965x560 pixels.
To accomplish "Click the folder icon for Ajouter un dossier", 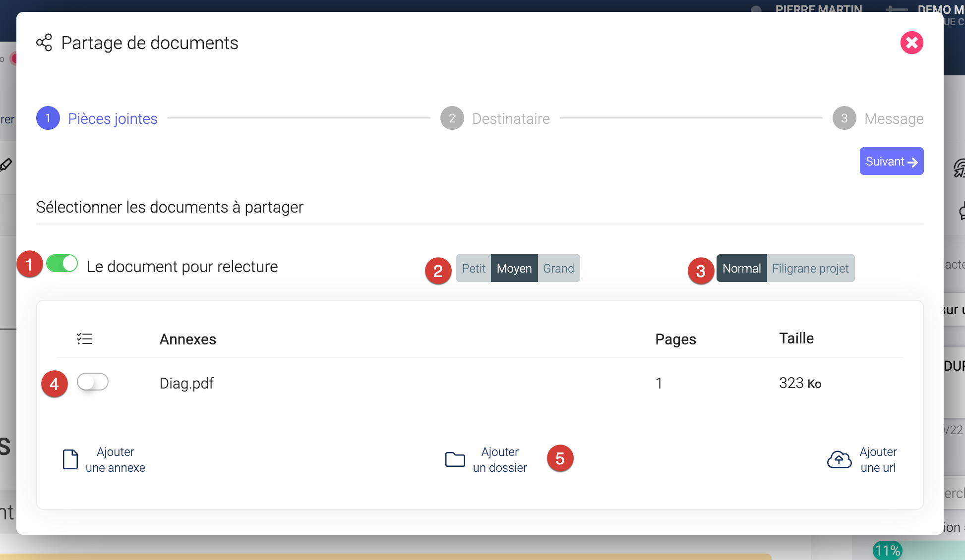I will coord(455,459).
